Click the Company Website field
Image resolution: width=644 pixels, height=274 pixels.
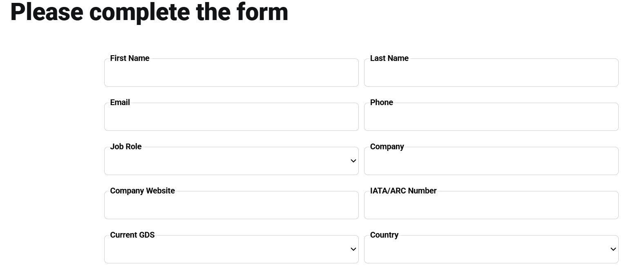coord(231,205)
